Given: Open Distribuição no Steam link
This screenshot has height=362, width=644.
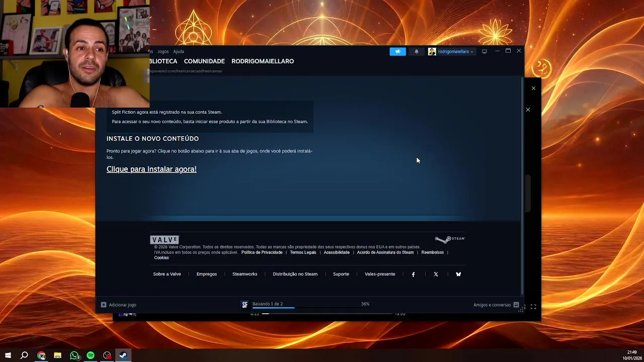Looking at the screenshot, I should point(295,274).
